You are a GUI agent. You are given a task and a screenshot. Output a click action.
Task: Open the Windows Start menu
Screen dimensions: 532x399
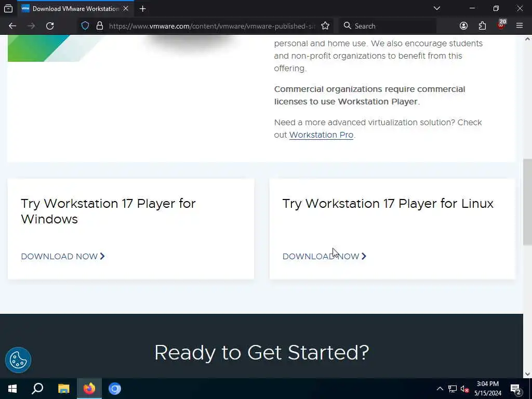(x=12, y=389)
